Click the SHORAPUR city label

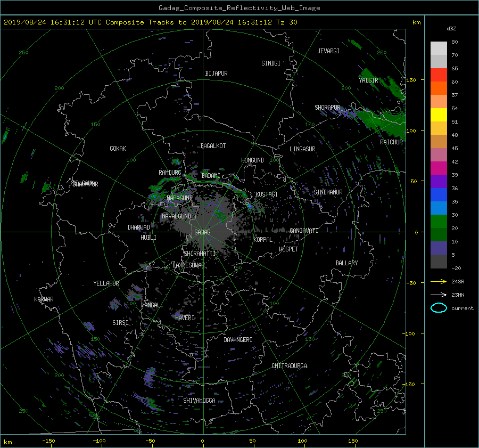(327, 108)
